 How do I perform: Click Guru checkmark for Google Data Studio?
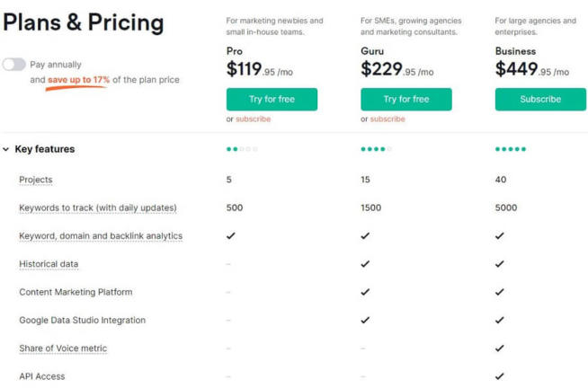click(x=365, y=320)
